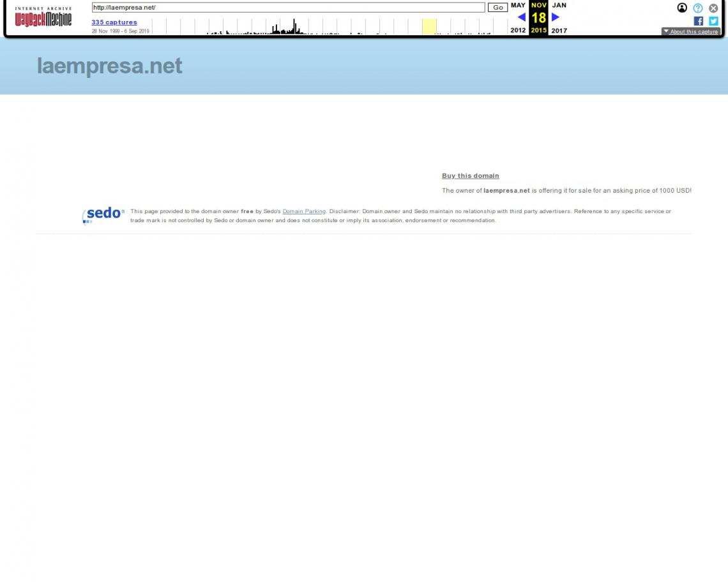The image size is (728, 582).
Task: Open Sedo's Domain Parking link
Action: coord(304,211)
